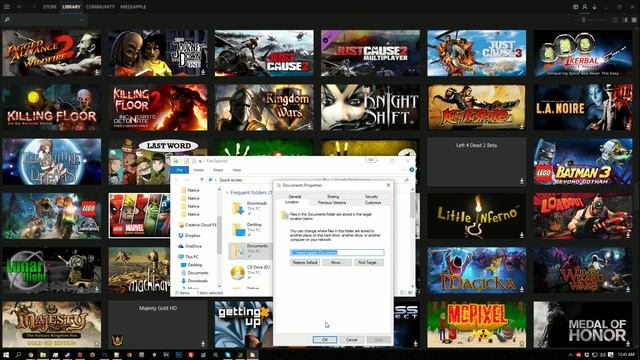Click File Explorer up-directory arrow
This screenshot has width=640, height=360.
coord(202,180)
